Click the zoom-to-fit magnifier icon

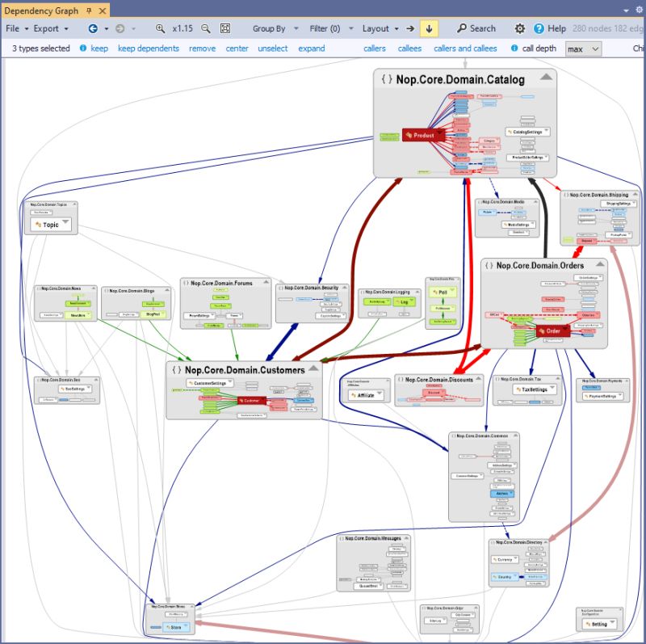click(224, 27)
